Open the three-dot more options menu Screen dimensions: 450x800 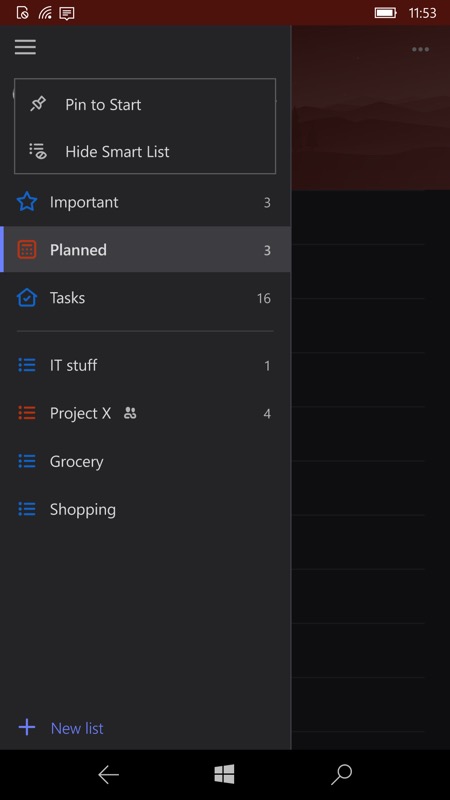[420, 49]
